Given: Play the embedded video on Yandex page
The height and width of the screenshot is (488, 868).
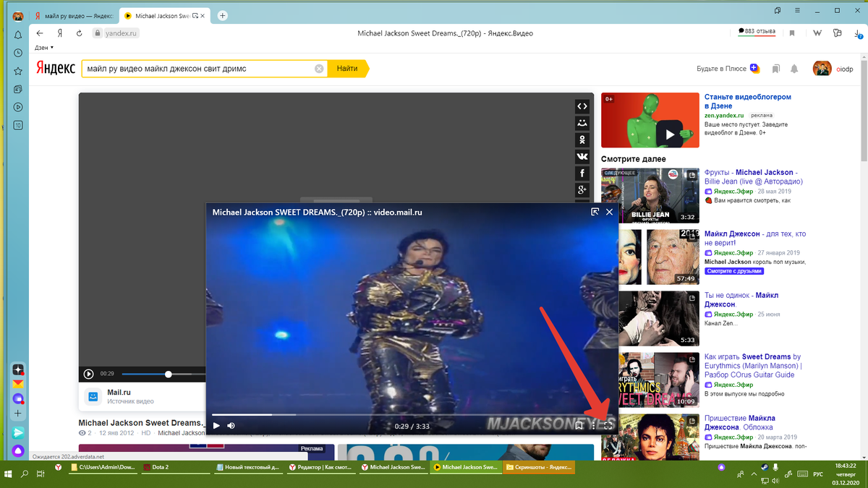Looking at the screenshot, I should pos(88,374).
